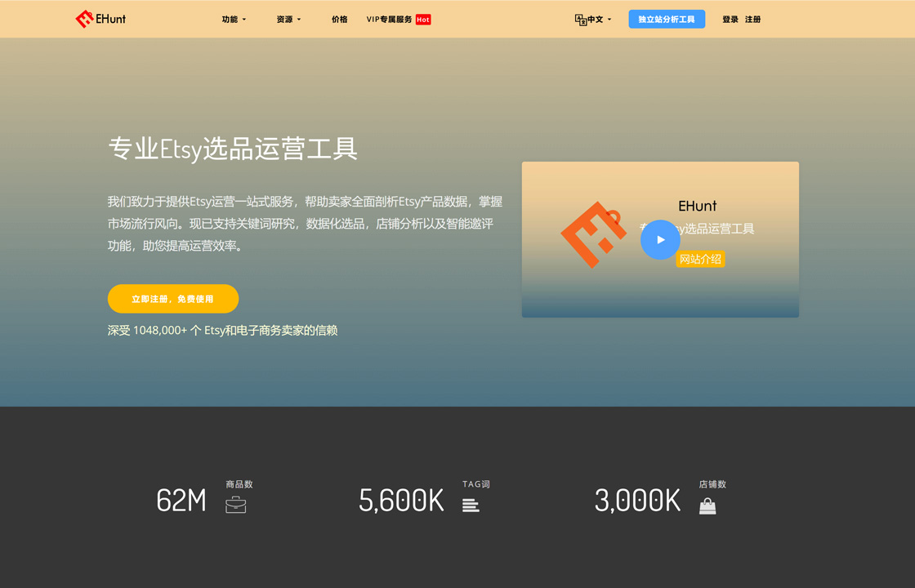This screenshot has width=915, height=588.
Task: Play the EHunt intro video
Action: click(x=660, y=240)
